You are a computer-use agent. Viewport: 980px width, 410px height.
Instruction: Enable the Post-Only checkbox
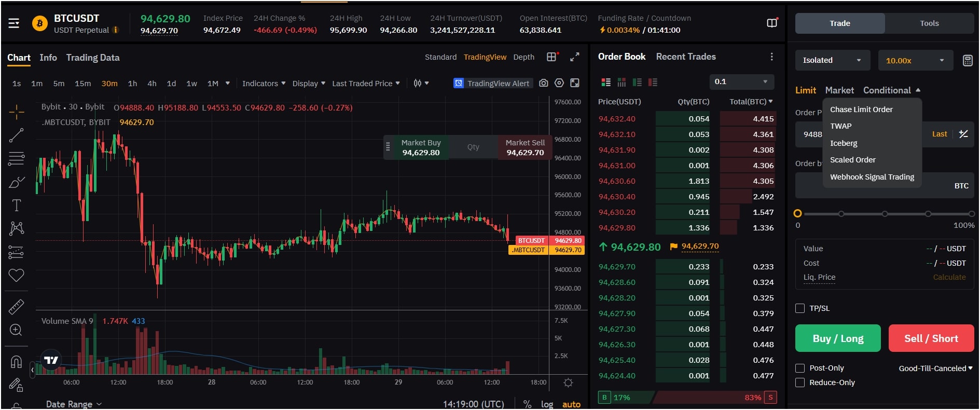point(800,368)
